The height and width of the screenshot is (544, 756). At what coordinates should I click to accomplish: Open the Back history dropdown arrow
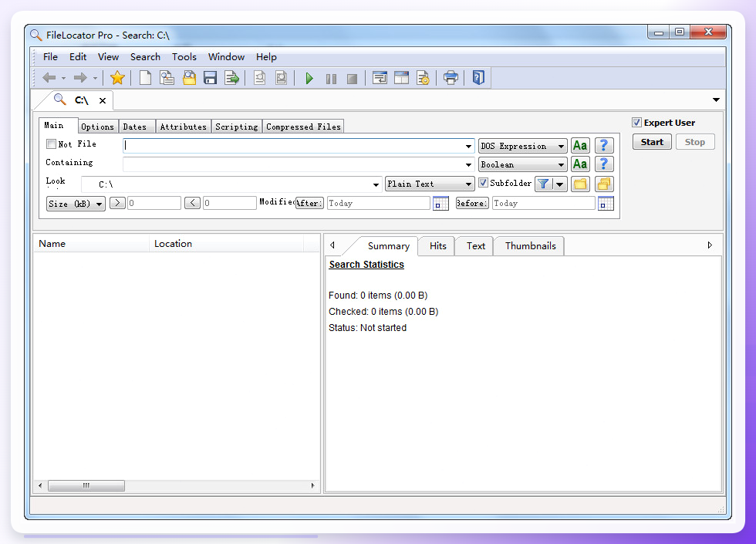click(x=63, y=78)
